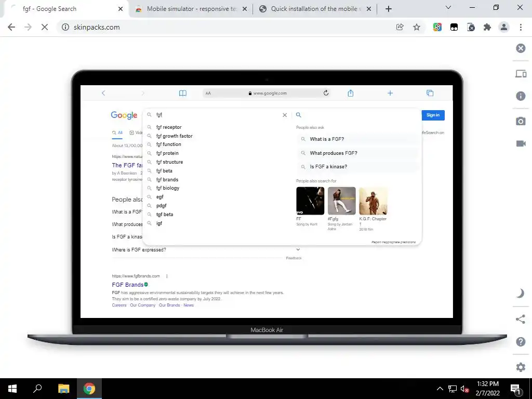Viewport: 532px width, 399px height.
Task: Click the Our Brands sitelink
Action: point(169,305)
